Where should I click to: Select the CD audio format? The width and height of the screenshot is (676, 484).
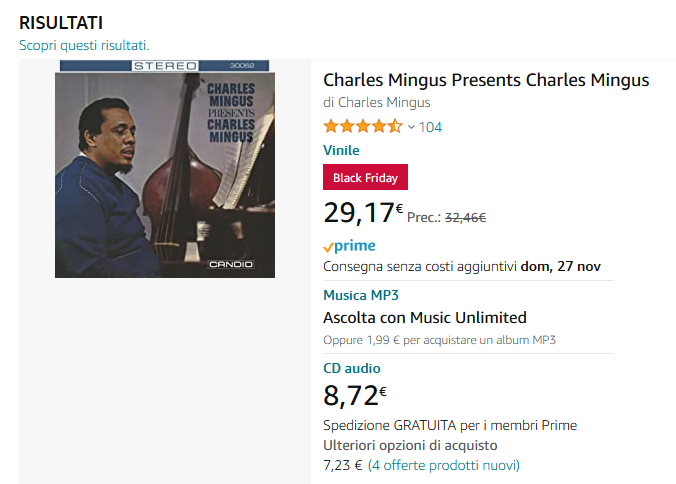[x=351, y=368]
